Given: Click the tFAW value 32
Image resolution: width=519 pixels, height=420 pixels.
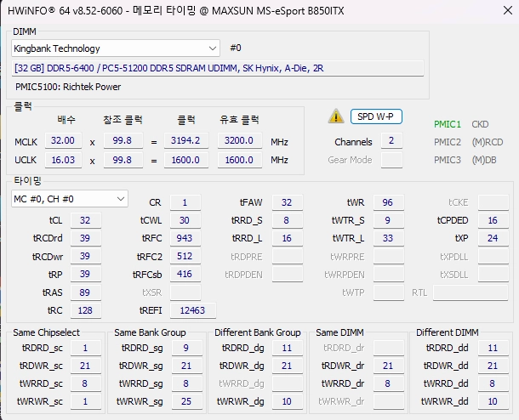Looking at the screenshot, I should coord(288,202).
